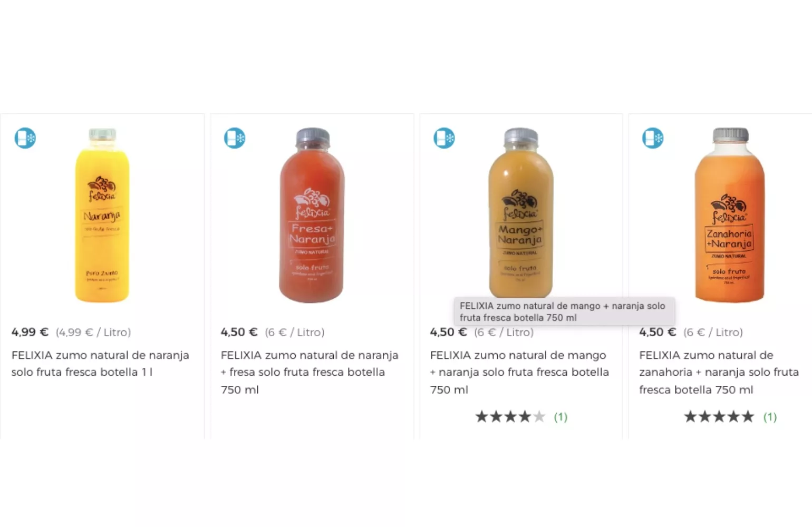812x527 pixels.
Task: Open the yellow Naranja bottle image
Action: pyautogui.click(x=102, y=215)
